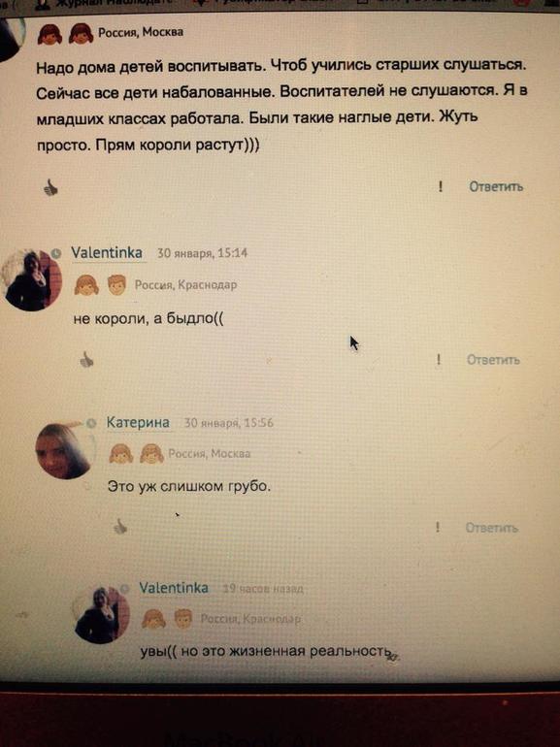Open Valentinka's profile name at 30 января 15:14
Screen dimensions: 560x747
click(x=107, y=252)
